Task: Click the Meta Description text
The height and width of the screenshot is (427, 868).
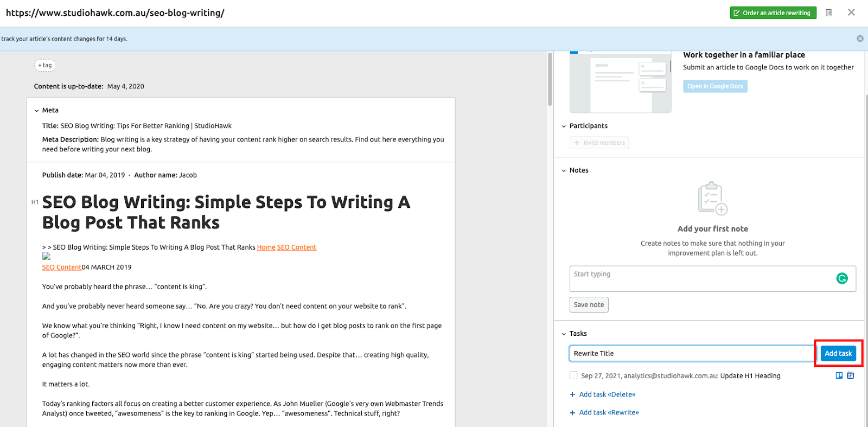Action: pyautogui.click(x=243, y=144)
